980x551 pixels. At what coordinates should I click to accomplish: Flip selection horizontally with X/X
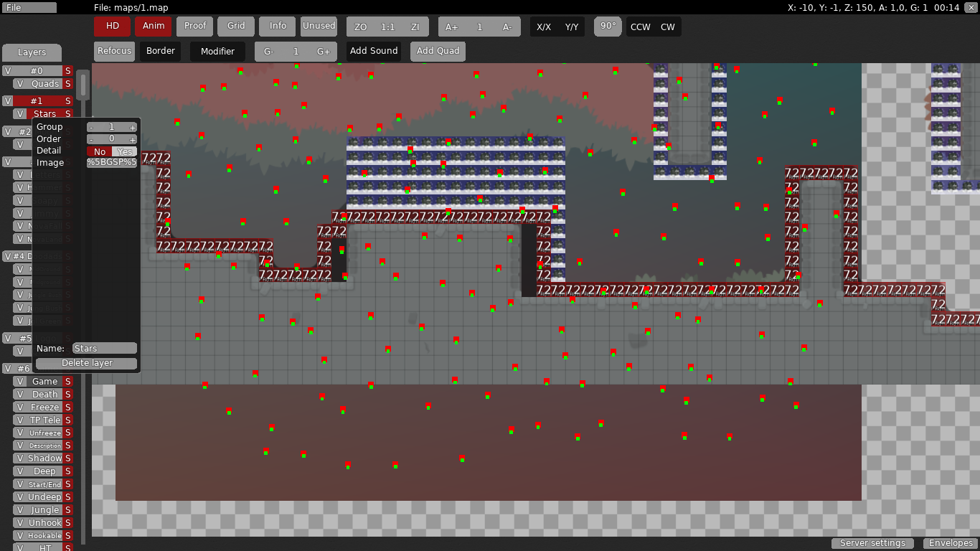click(x=544, y=27)
